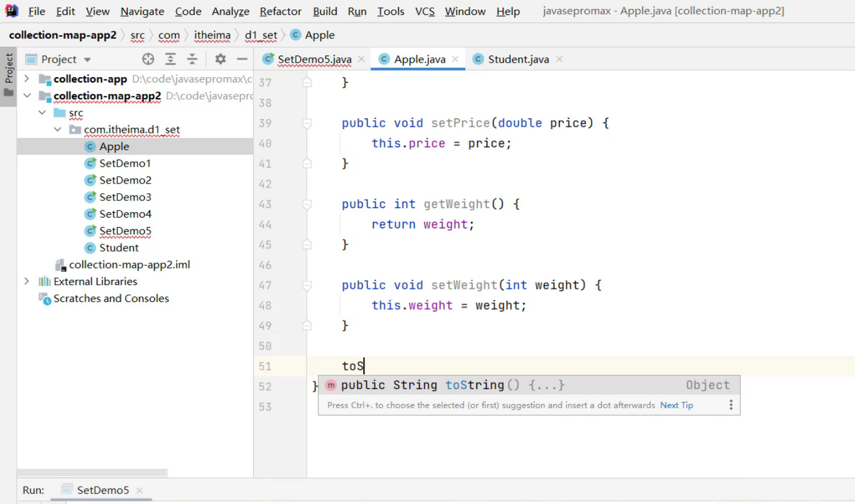Click the collapse all icon in Project panel
Image resolution: width=855 pixels, height=504 pixels.
192,59
